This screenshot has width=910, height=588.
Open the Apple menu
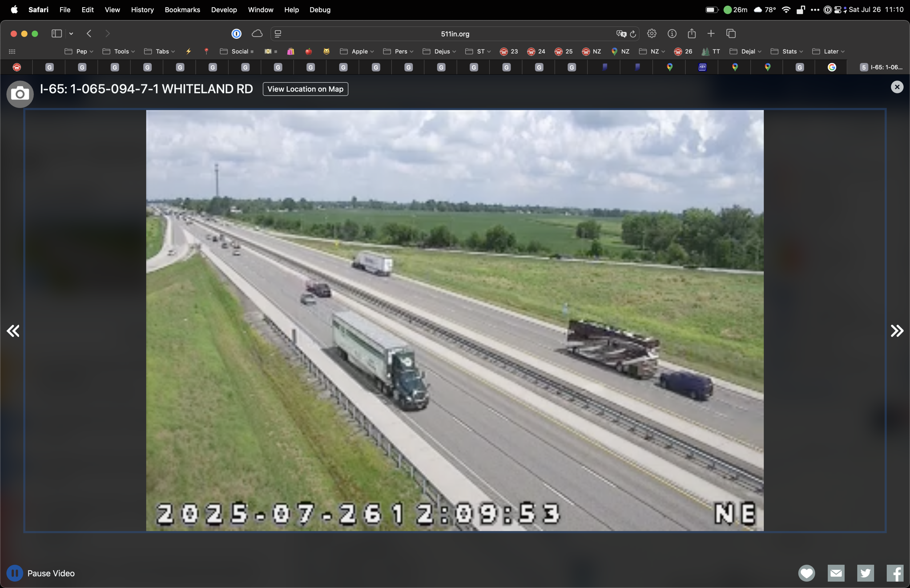14,10
